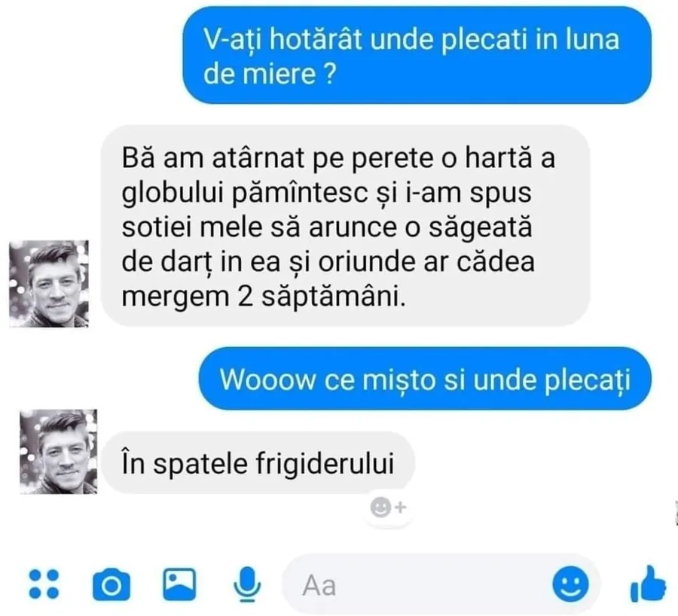678x616 pixels.
Task: Open the sender's avatar beside long message
Action: pyautogui.click(x=49, y=284)
